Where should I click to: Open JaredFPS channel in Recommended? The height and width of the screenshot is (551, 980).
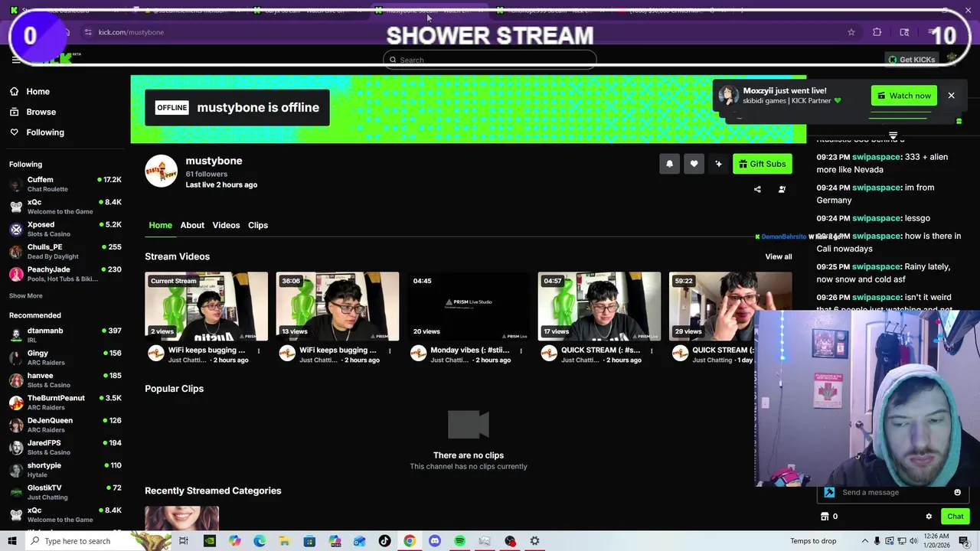tap(65, 447)
